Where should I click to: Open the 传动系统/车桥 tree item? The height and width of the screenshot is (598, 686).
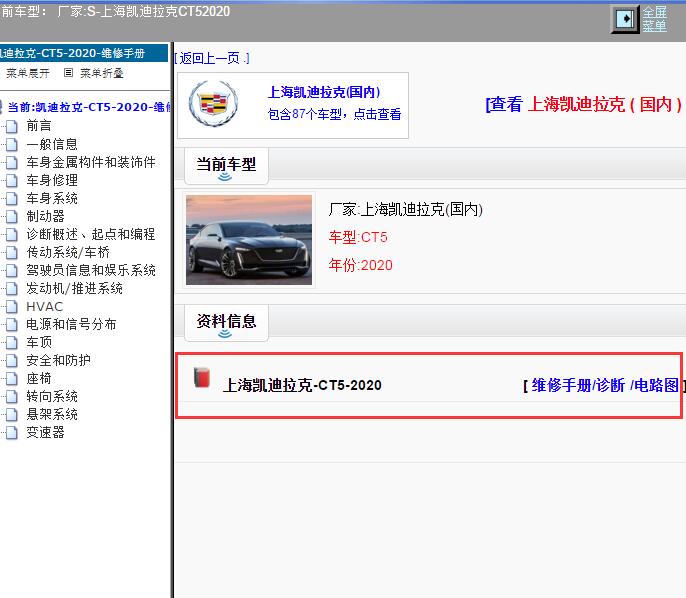[x=68, y=252]
